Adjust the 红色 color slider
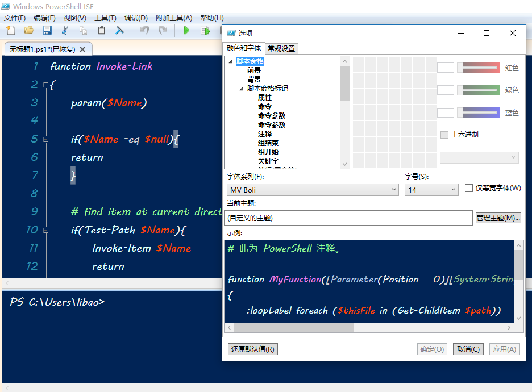Image resolution: width=532 pixels, height=392 pixels. point(479,68)
